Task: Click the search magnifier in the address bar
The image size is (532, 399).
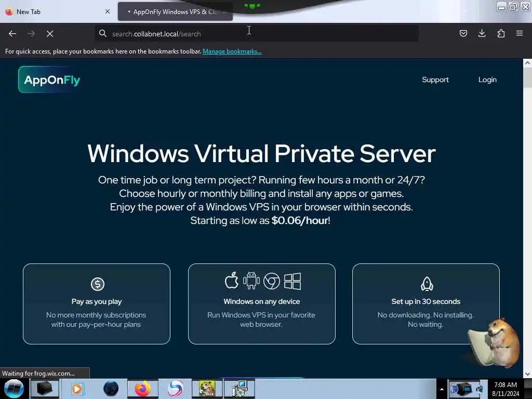Action: [x=102, y=33]
